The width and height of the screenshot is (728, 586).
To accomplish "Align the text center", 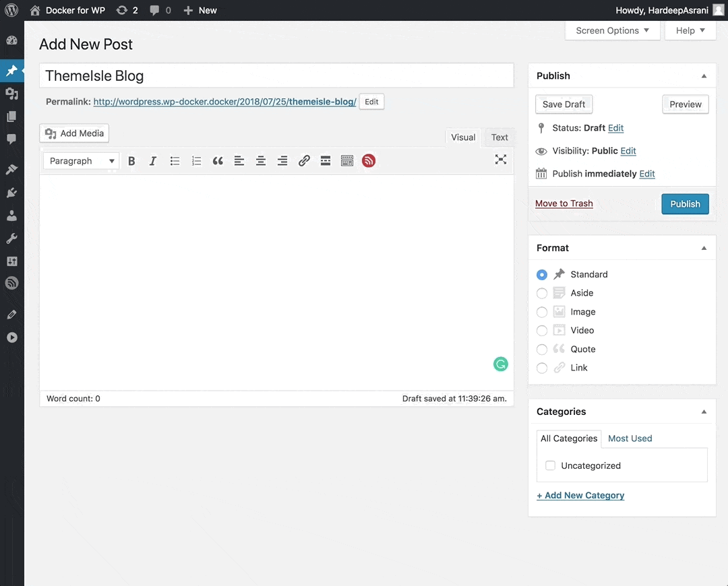I will point(261,160).
